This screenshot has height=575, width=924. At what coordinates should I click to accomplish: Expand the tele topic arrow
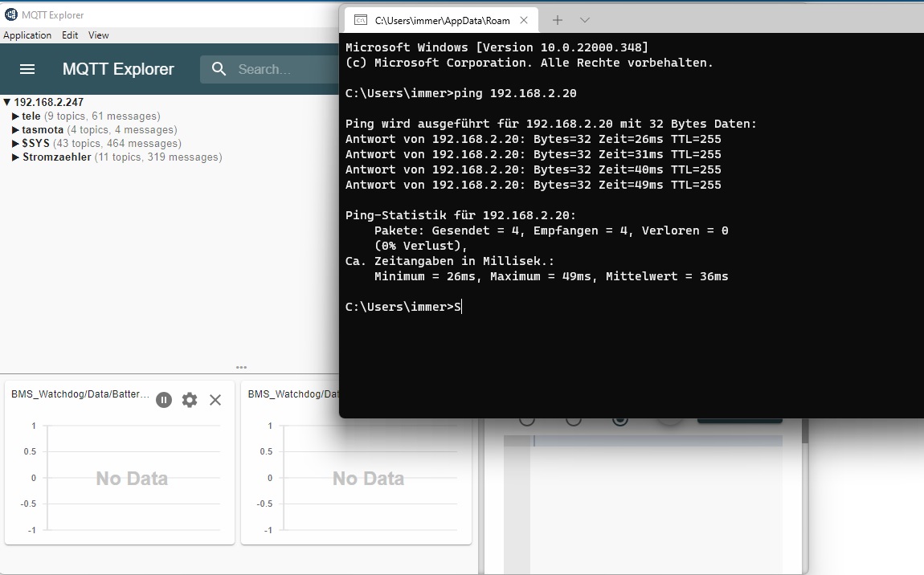click(15, 116)
